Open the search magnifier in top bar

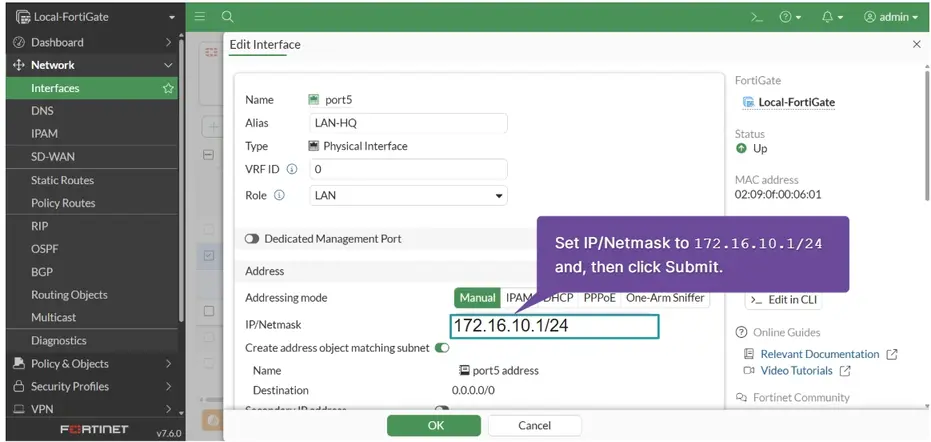pyautogui.click(x=227, y=17)
